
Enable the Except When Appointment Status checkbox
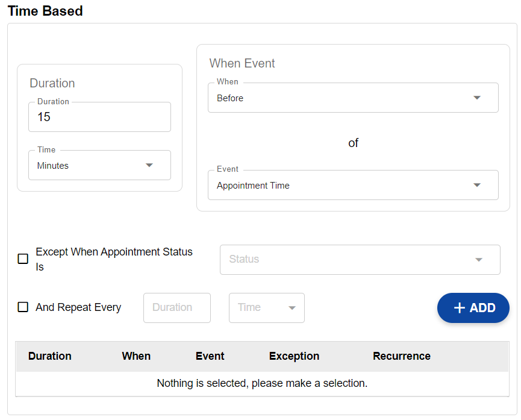23,259
